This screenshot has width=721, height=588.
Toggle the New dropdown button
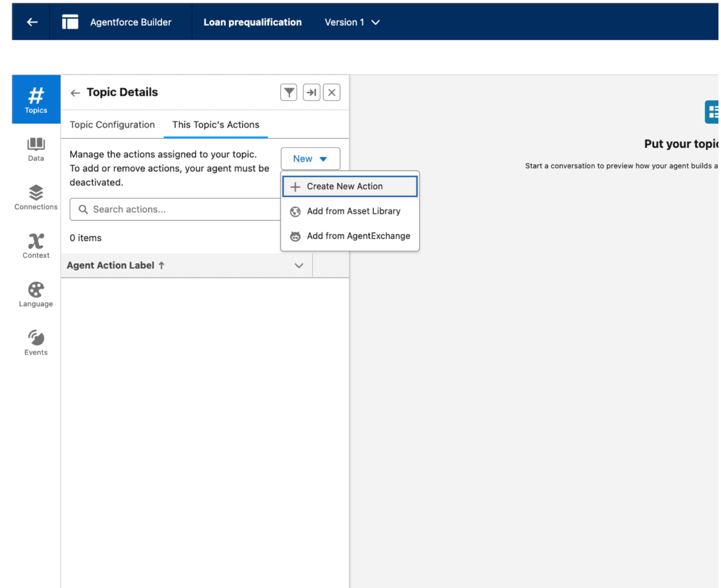(310, 159)
